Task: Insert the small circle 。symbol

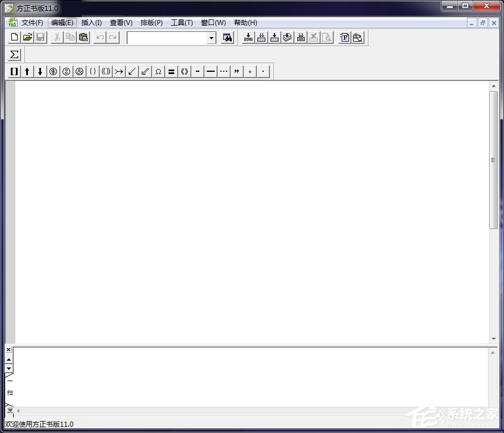Action: click(250, 71)
